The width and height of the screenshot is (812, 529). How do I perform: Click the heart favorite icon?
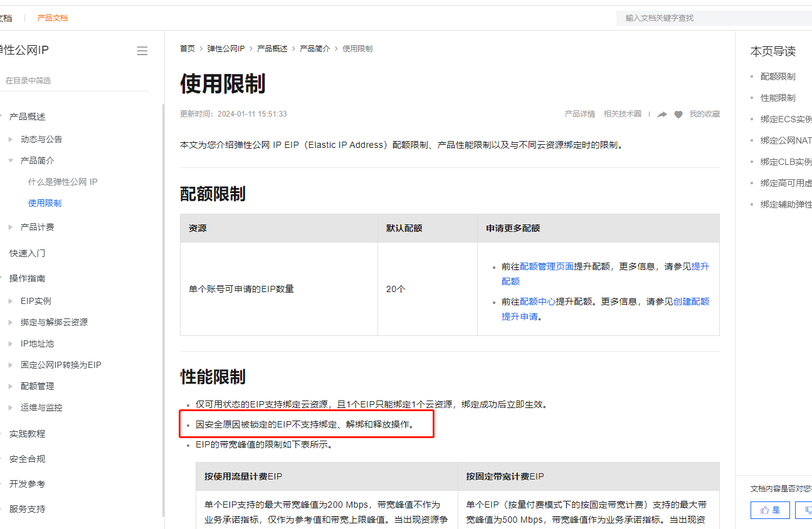pyautogui.click(x=678, y=115)
